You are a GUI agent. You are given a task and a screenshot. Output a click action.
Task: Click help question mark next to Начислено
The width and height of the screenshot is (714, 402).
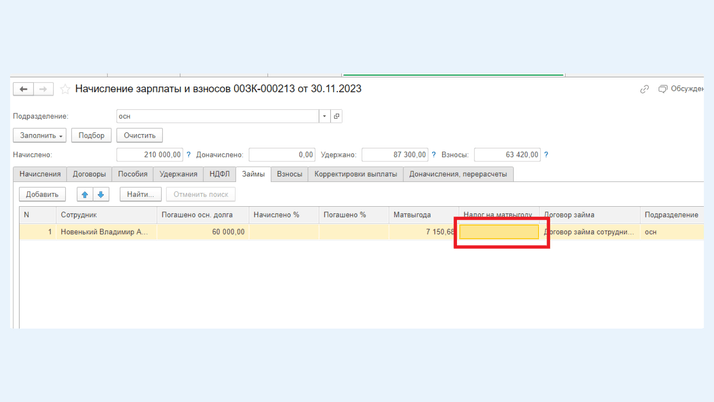pyautogui.click(x=188, y=155)
